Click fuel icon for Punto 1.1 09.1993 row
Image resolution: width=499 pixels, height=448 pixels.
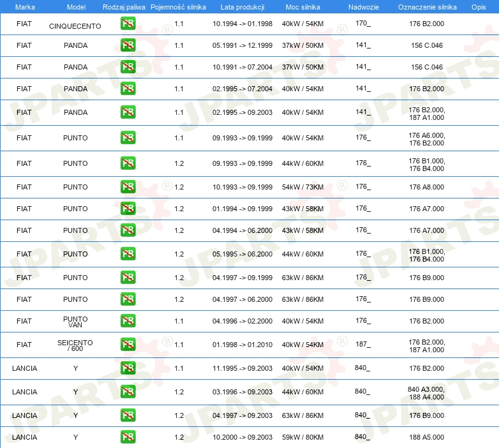click(128, 138)
